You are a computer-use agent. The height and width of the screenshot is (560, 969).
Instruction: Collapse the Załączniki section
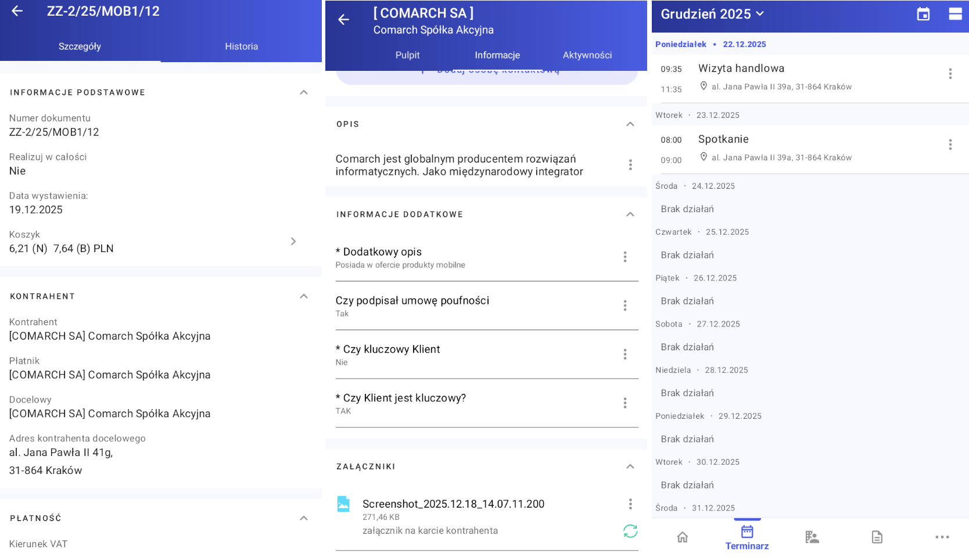click(x=630, y=466)
